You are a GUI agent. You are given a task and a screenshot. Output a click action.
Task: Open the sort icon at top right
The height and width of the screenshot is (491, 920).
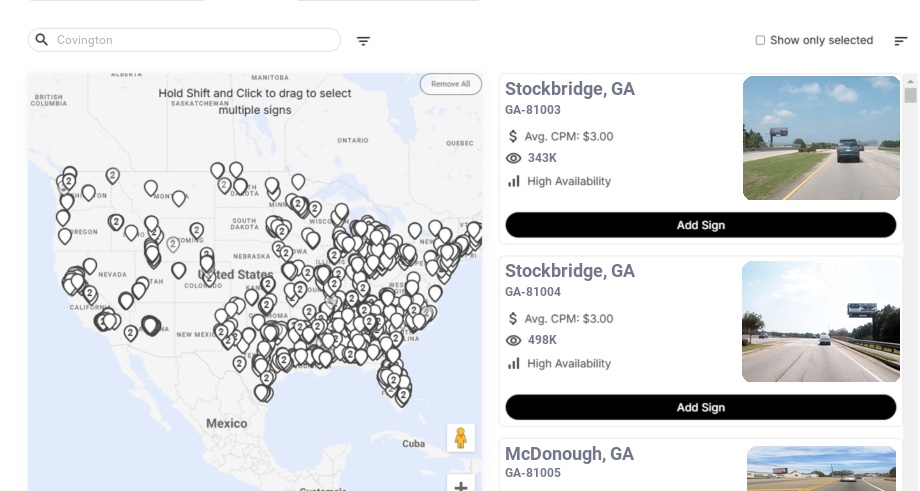pos(901,41)
